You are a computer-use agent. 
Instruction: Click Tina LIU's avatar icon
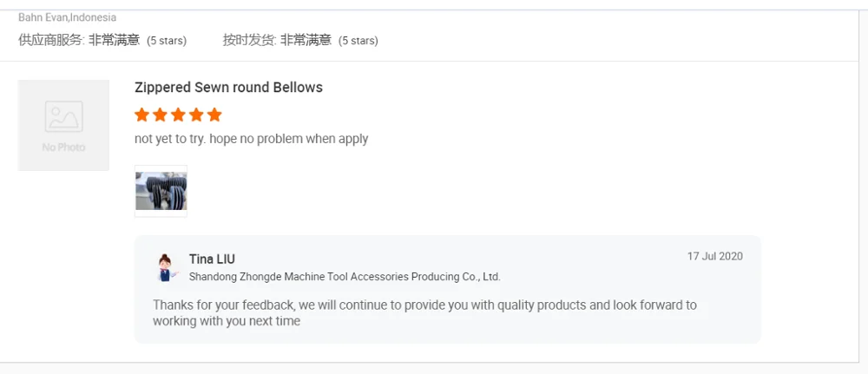point(165,267)
